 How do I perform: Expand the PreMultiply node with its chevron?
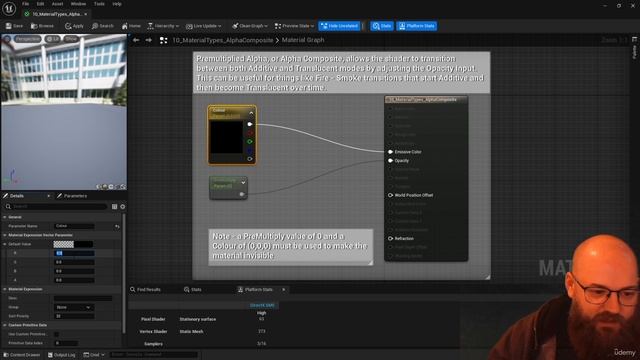tap(243, 183)
